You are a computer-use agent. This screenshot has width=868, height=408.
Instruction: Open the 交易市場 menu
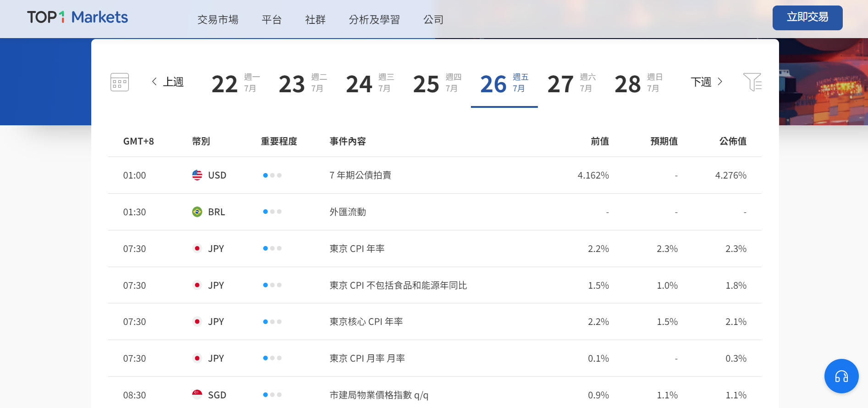(x=218, y=20)
